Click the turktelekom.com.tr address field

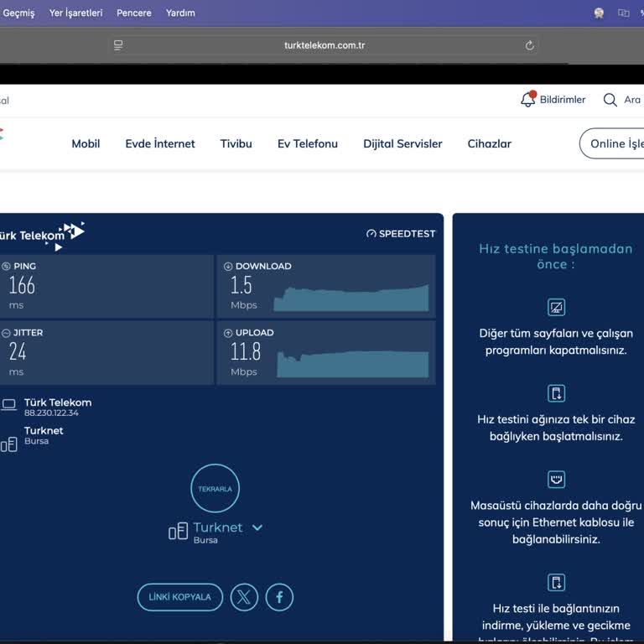click(324, 45)
